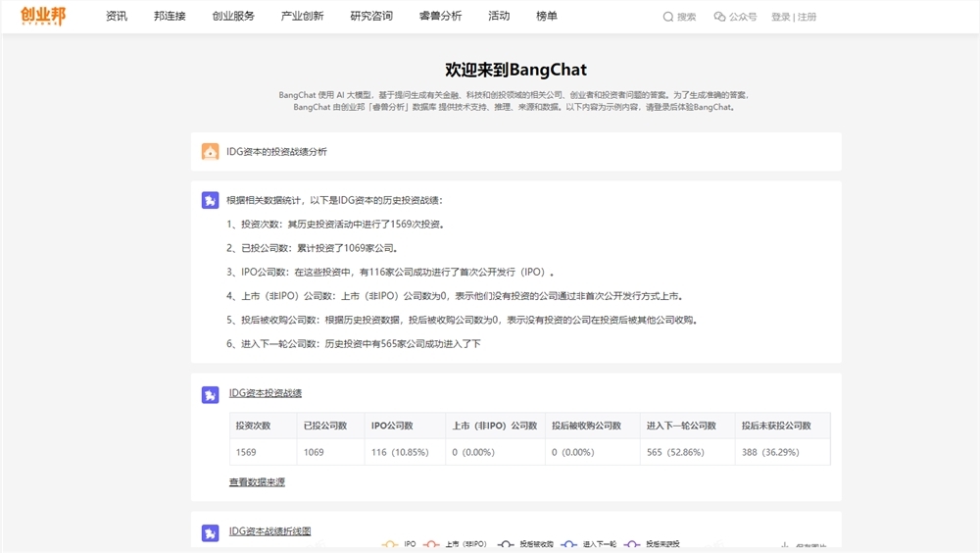Viewport: 980px width, 553px height.
Task: Click the 注册 register link
Action: 807,17
